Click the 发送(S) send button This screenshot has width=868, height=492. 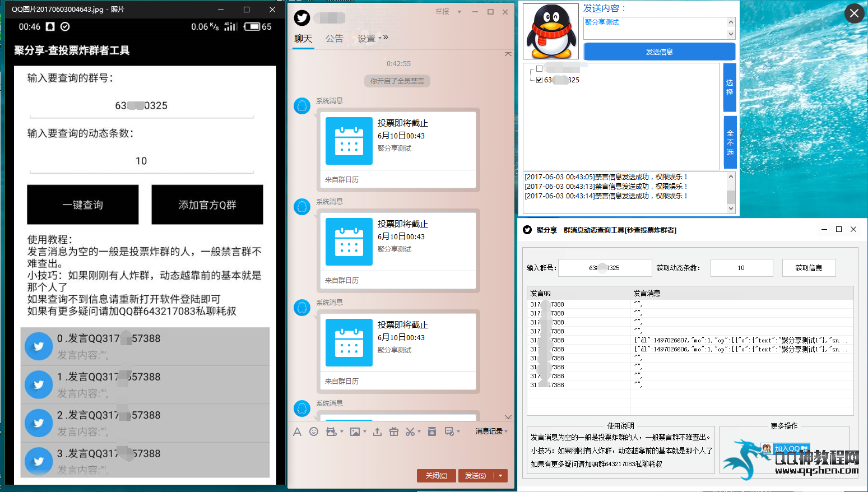pyautogui.click(x=476, y=476)
